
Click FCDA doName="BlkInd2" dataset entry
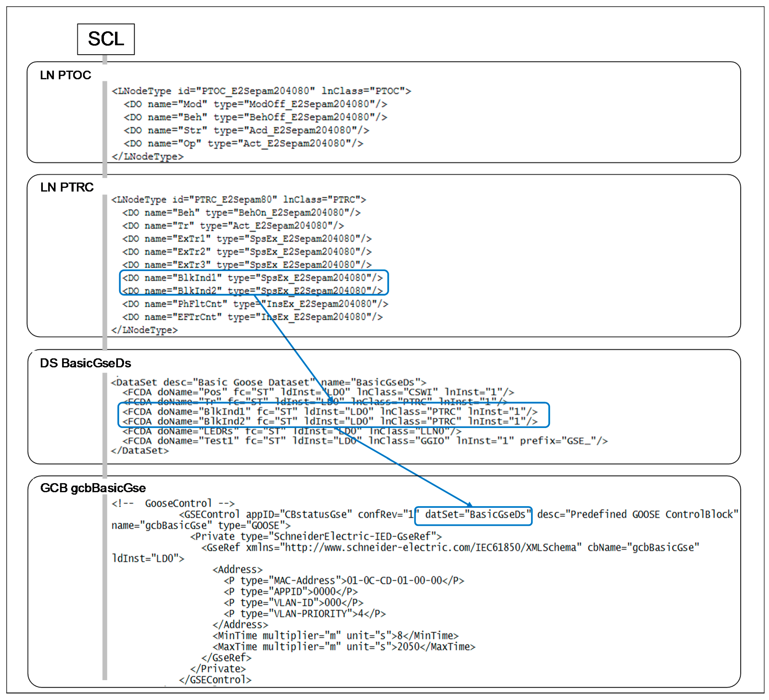pos(330,422)
